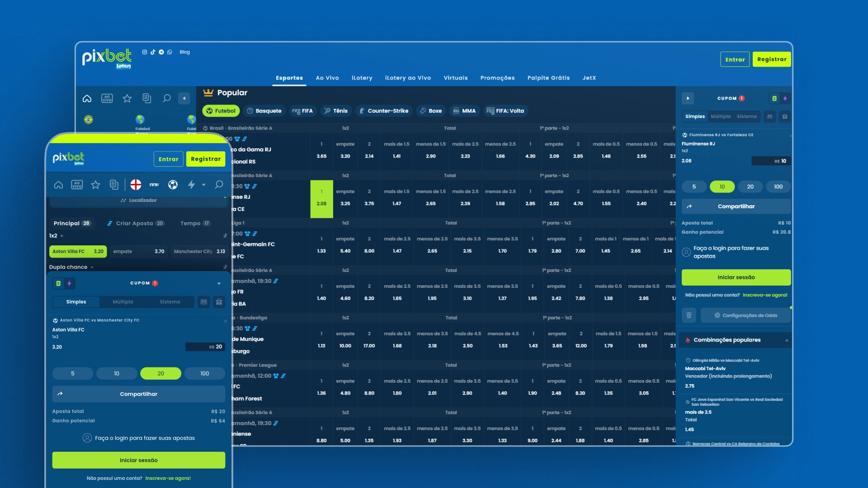Viewport: 868px width, 488px height.
Task: Open mobile toolbar dropdown arrow
Action: pos(203,185)
